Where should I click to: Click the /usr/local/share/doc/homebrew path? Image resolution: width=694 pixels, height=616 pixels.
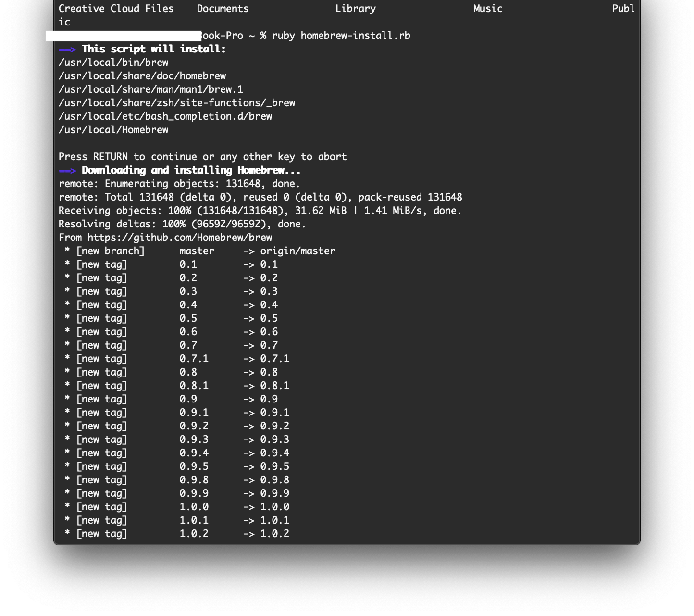(142, 76)
